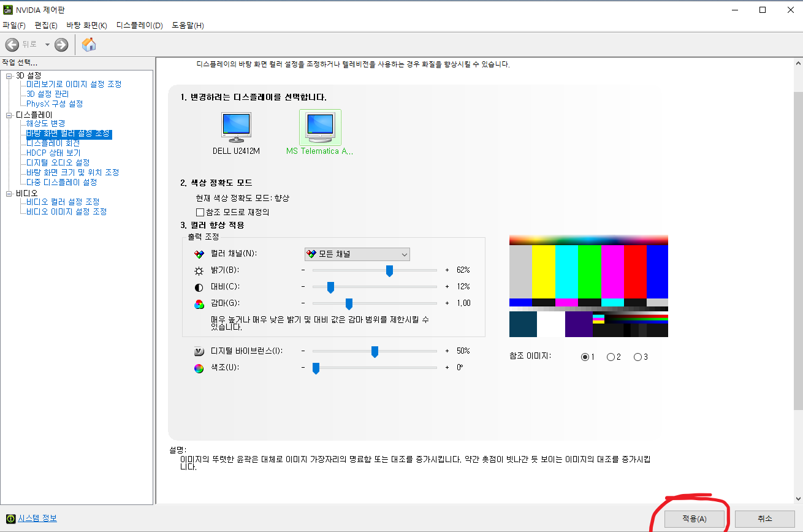This screenshot has height=532, width=803.
Task: Click the 뒤로 label in toolbar
Action: click(x=29, y=44)
